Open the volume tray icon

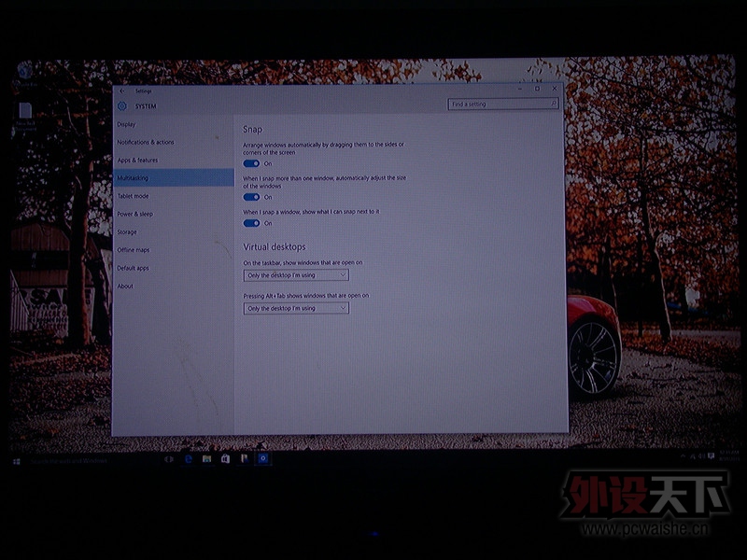(702, 455)
